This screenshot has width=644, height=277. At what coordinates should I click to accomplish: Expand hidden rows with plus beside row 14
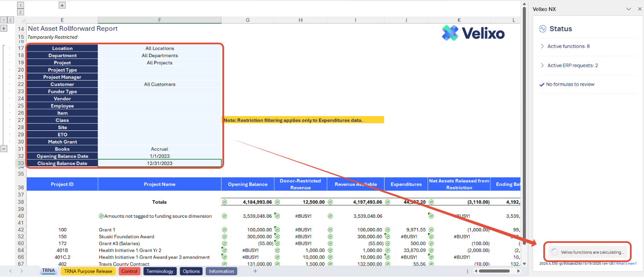(4, 29)
